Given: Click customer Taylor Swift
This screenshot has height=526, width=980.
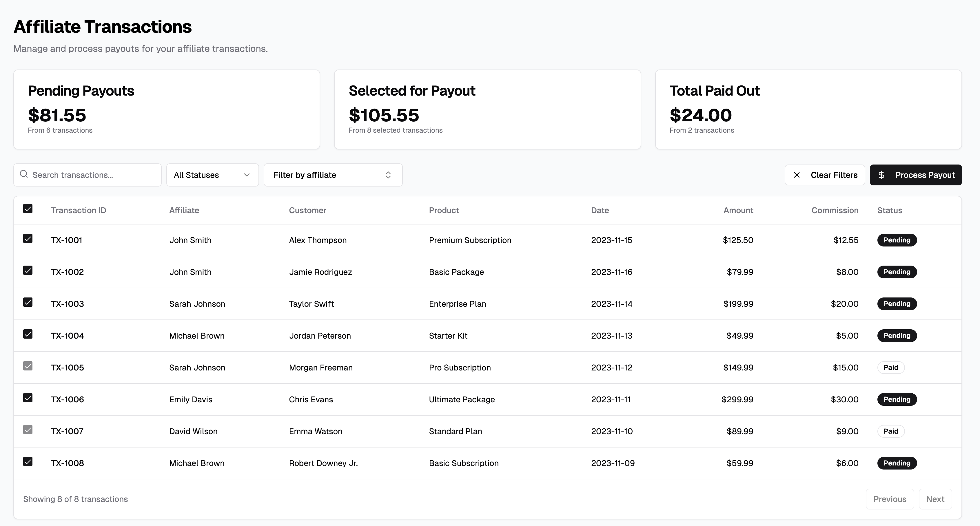Looking at the screenshot, I should click(x=311, y=304).
